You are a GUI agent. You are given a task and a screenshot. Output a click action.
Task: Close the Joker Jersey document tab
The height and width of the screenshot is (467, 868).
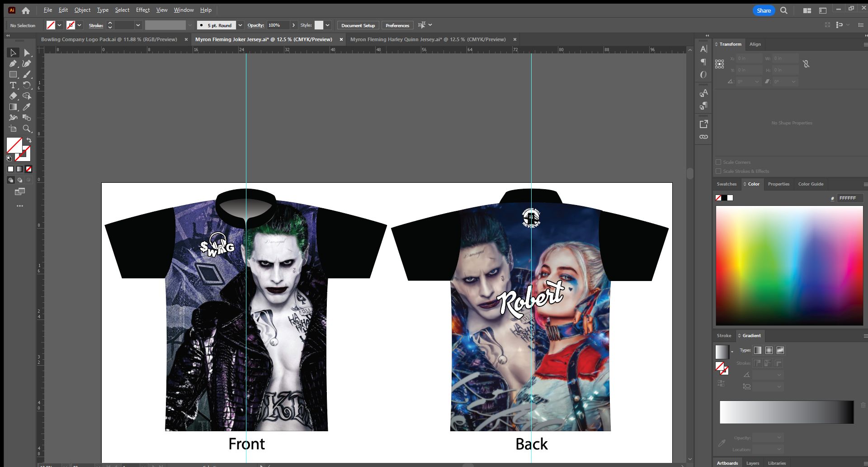click(341, 39)
